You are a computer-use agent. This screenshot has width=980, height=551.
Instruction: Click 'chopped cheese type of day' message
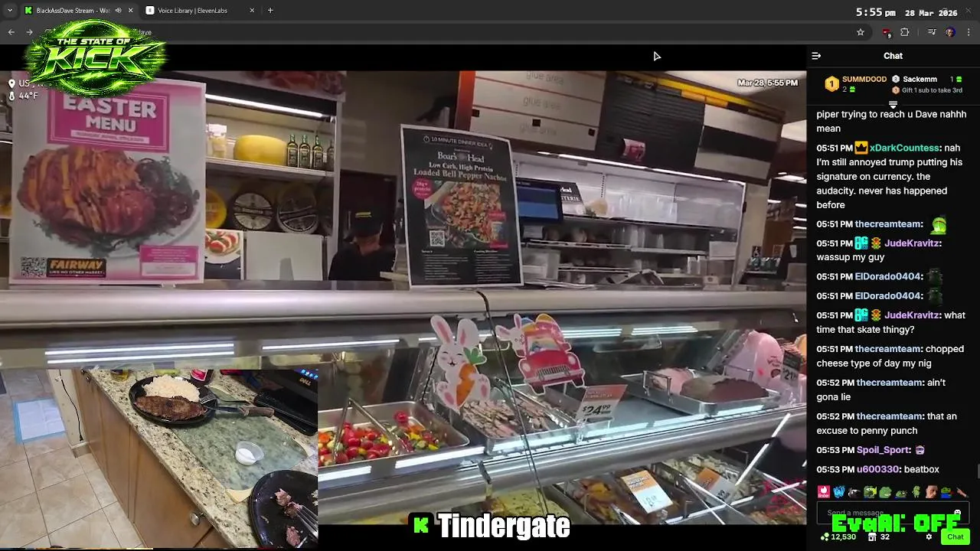point(890,356)
